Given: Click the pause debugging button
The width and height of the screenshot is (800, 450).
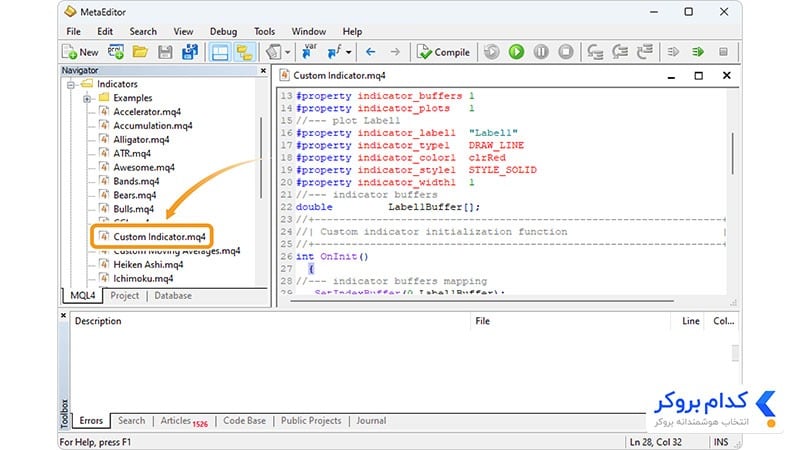Looking at the screenshot, I should tap(541, 52).
